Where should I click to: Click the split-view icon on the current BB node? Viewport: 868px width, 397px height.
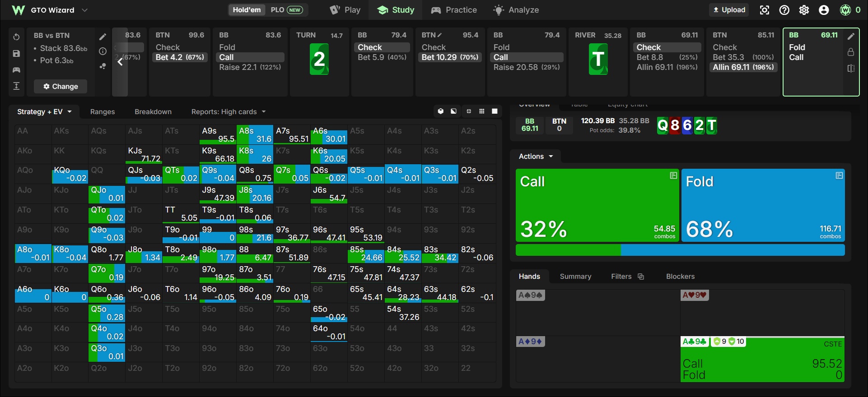click(851, 69)
